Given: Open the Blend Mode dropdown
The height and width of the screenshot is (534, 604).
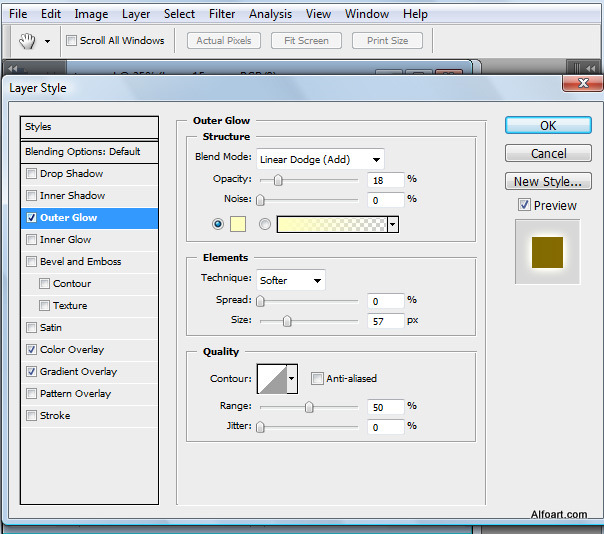Looking at the screenshot, I should [320, 159].
